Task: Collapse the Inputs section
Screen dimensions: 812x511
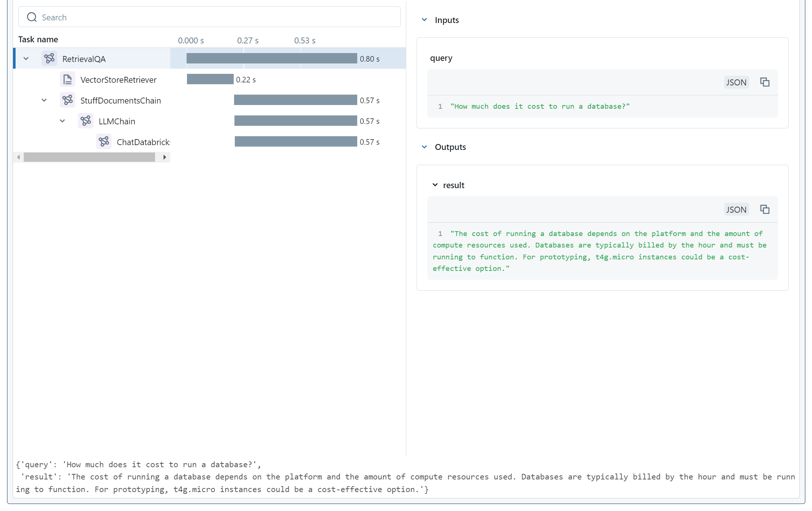Action: pos(424,20)
